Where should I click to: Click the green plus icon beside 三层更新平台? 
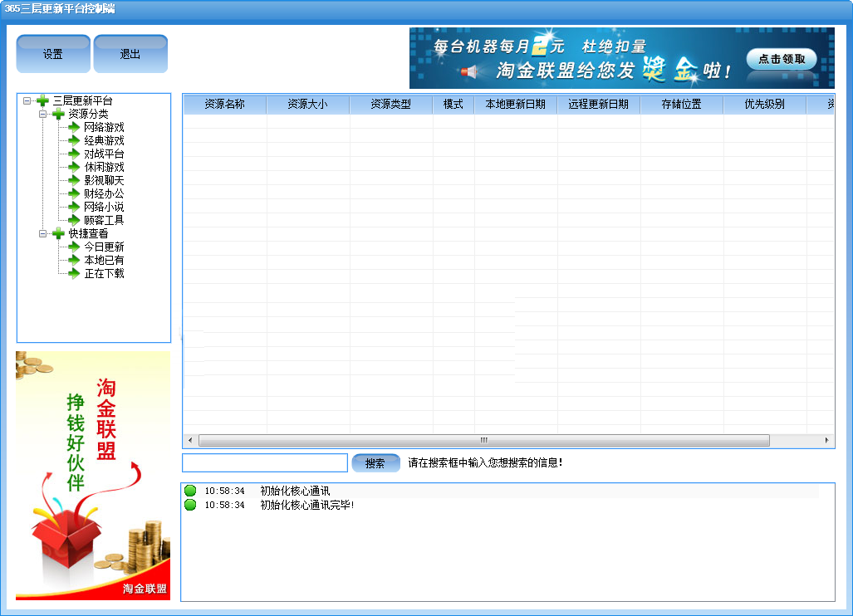pos(42,100)
